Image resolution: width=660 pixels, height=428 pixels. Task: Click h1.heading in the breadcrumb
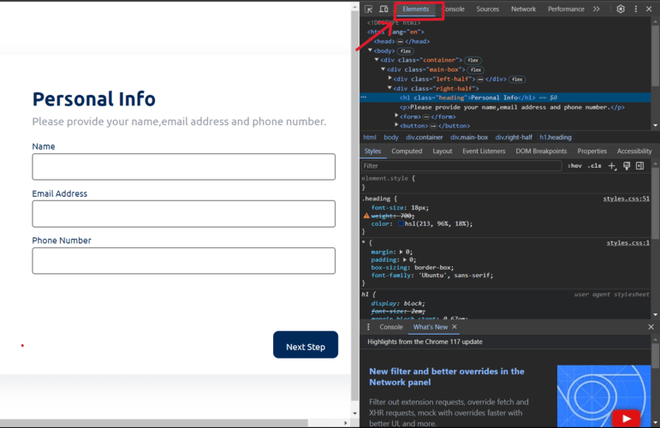[x=556, y=137]
